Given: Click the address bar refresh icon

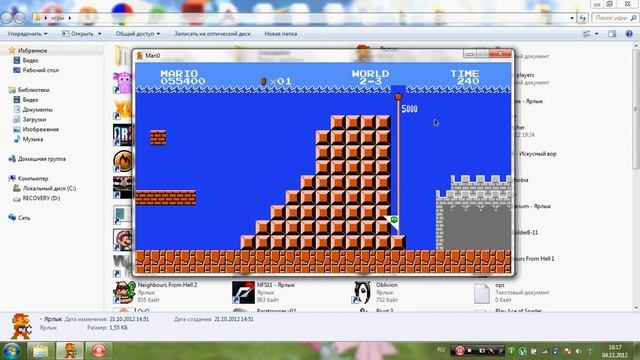Looking at the screenshot, I should coord(582,18).
